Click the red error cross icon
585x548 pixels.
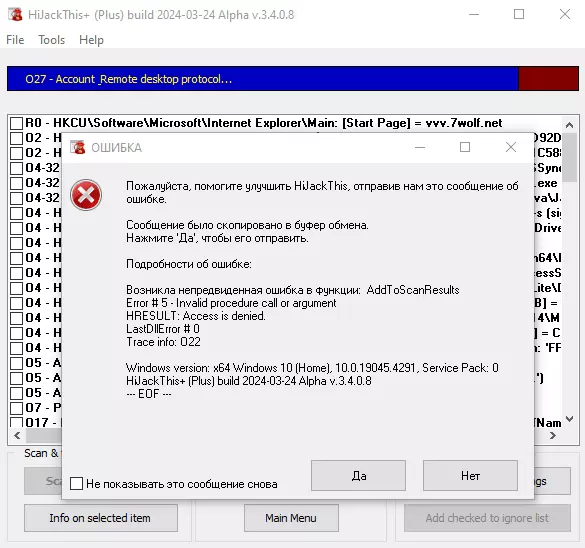(86, 195)
